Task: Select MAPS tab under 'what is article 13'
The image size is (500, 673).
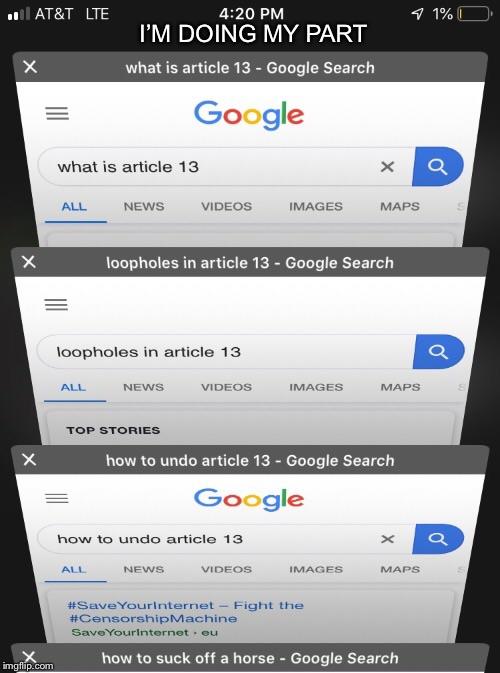Action: [400, 206]
